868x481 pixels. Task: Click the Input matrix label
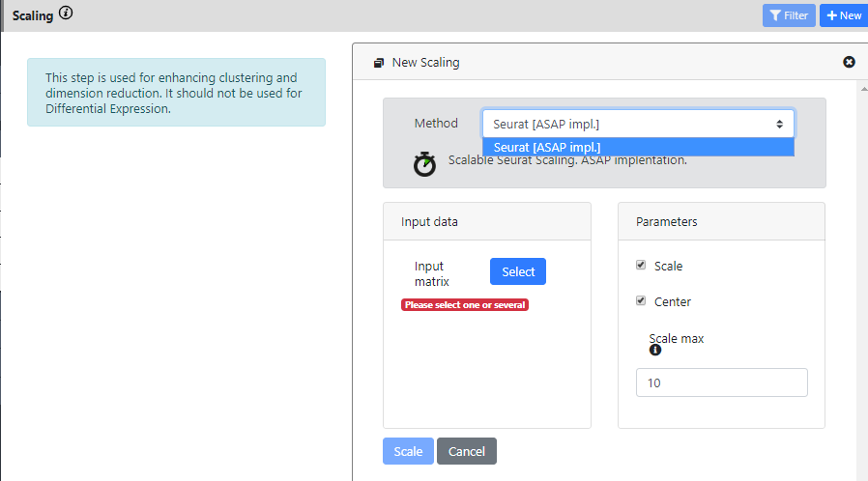coord(432,273)
